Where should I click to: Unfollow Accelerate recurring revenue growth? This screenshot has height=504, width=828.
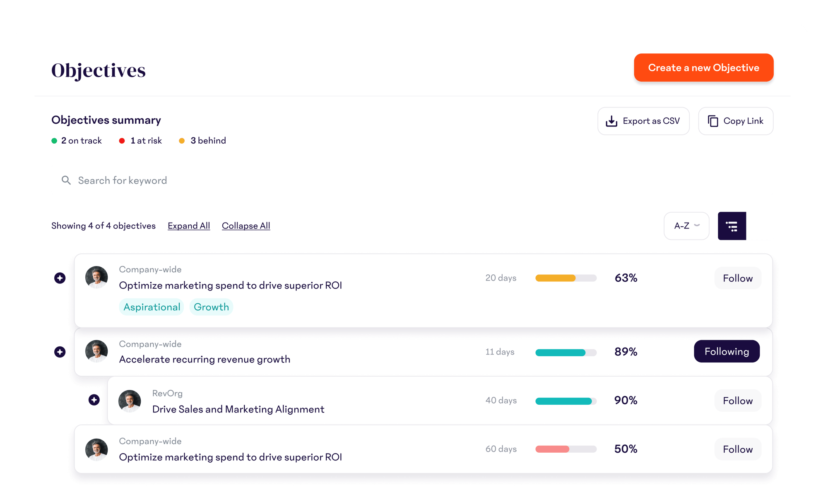[x=727, y=351]
